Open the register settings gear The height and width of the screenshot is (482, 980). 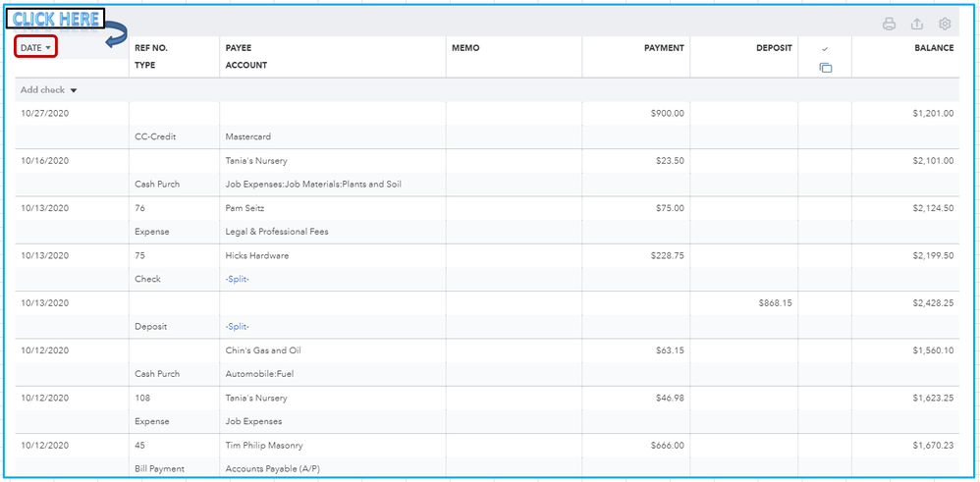945,25
